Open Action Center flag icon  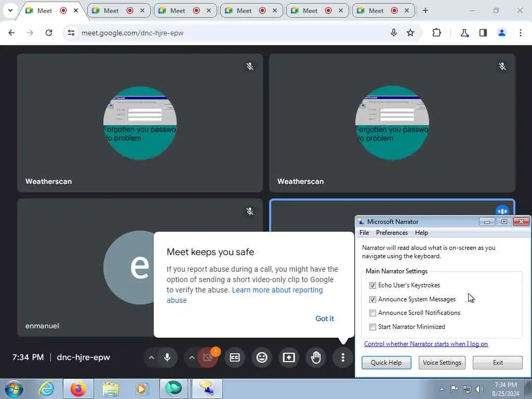pyautogui.click(x=454, y=389)
